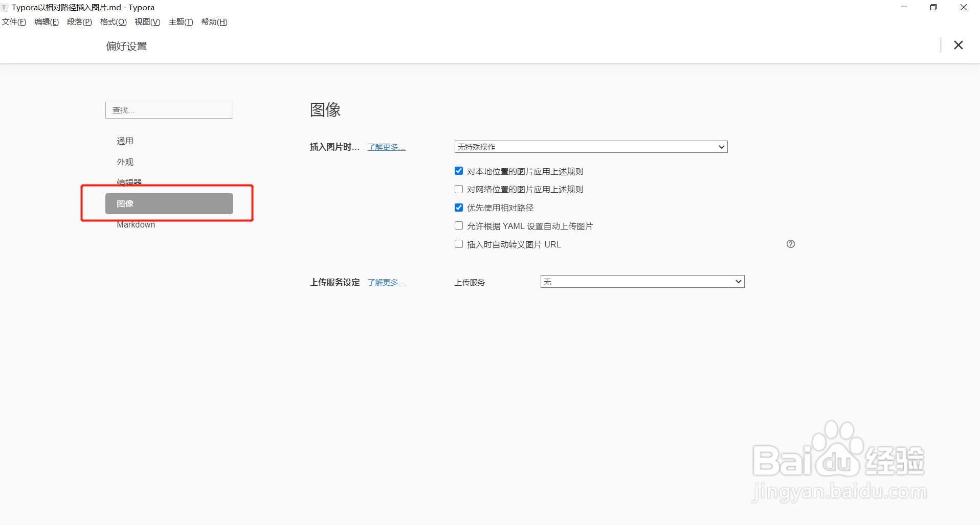Enable auto escape image URL checkbox
The width and height of the screenshot is (980, 525).
pos(459,244)
